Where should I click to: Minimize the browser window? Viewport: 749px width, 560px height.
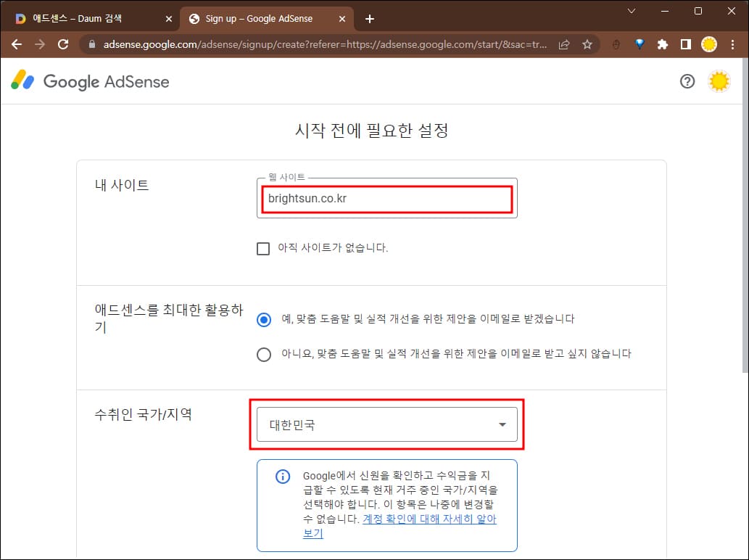pos(665,10)
